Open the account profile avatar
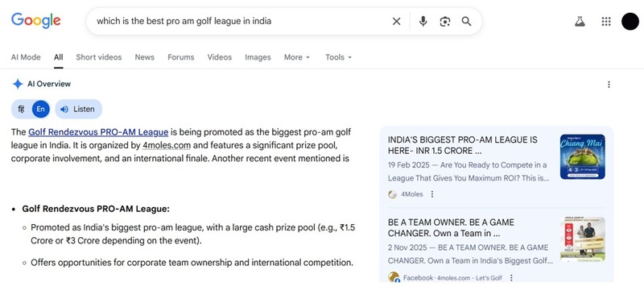 [x=630, y=22]
